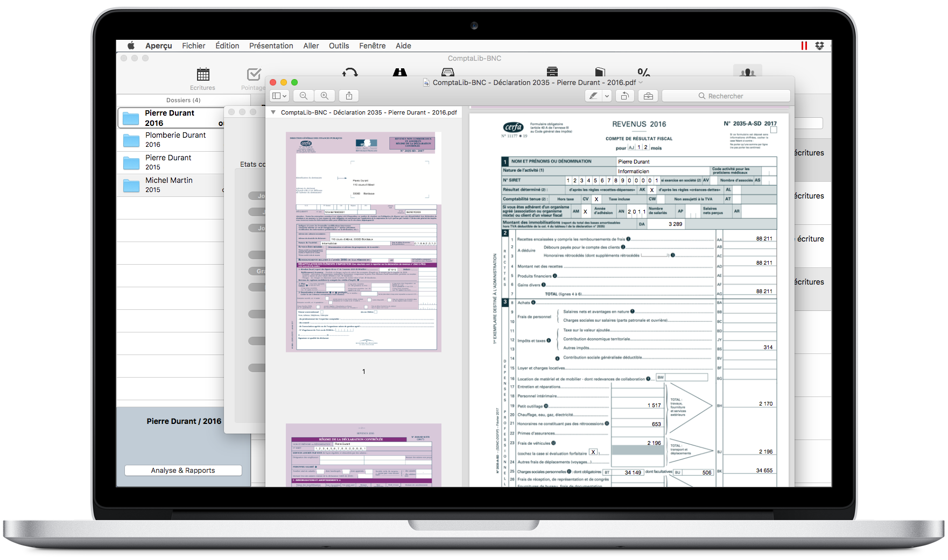
Task: Click the Pierre Durant / 2016 panel heading
Action: click(184, 421)
